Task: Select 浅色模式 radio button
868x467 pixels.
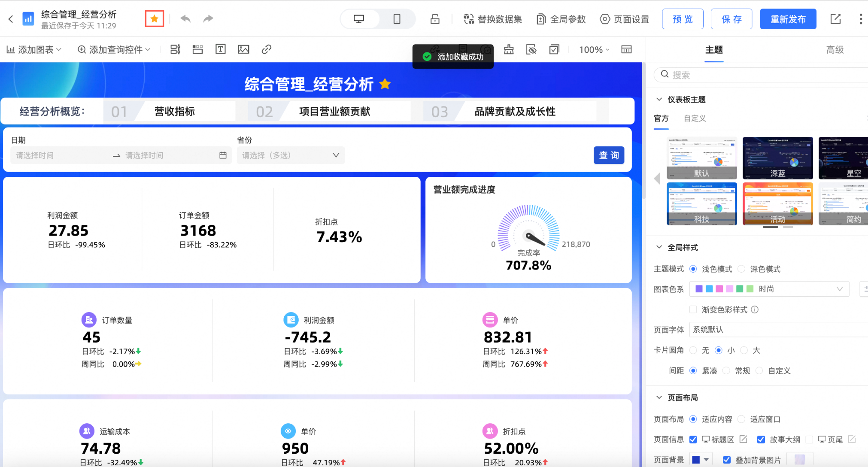Action: coord(693,269)
